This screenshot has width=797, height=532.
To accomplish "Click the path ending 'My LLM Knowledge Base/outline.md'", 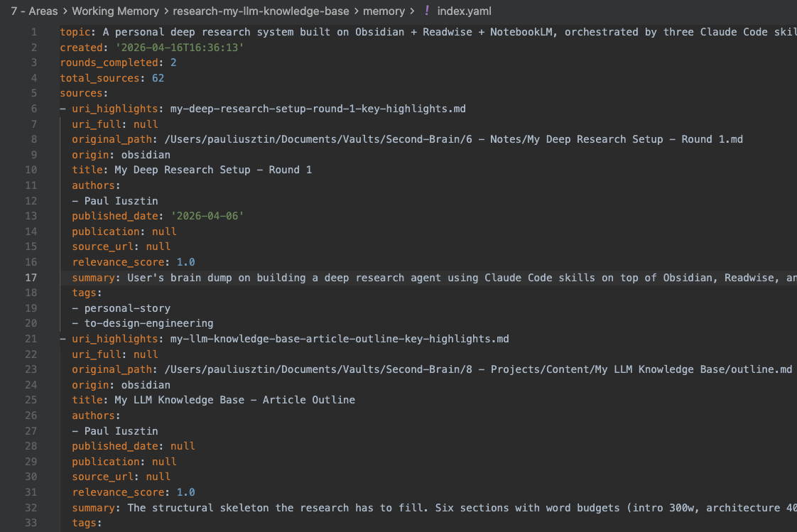I will coord(478,369).
